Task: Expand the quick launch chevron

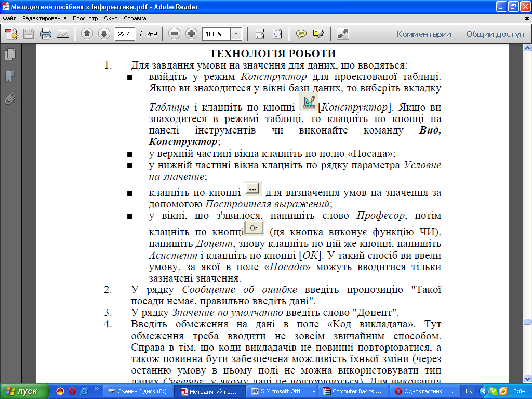Action: (96, 389)
